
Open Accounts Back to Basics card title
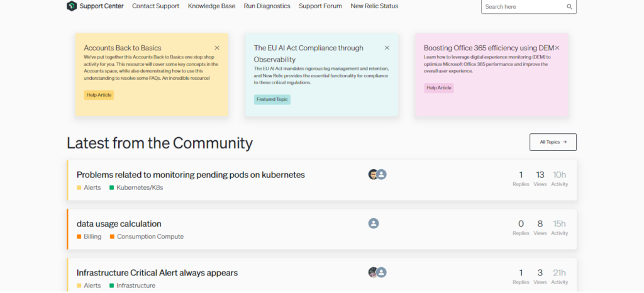[x=123, y=48]
